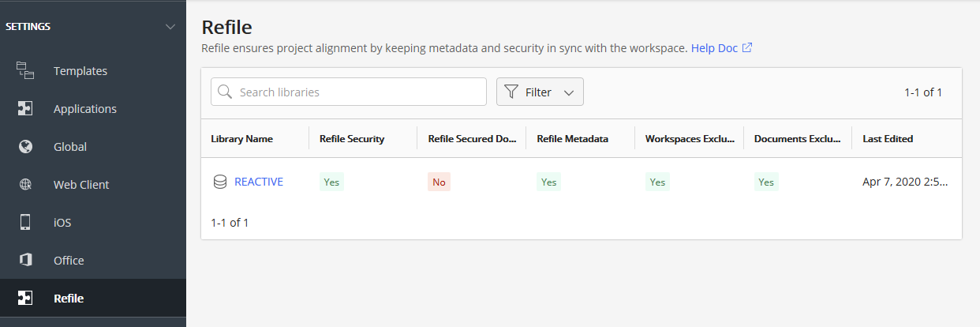
Task: Click the Refile sidebar icon
Action: coord(25,299)
